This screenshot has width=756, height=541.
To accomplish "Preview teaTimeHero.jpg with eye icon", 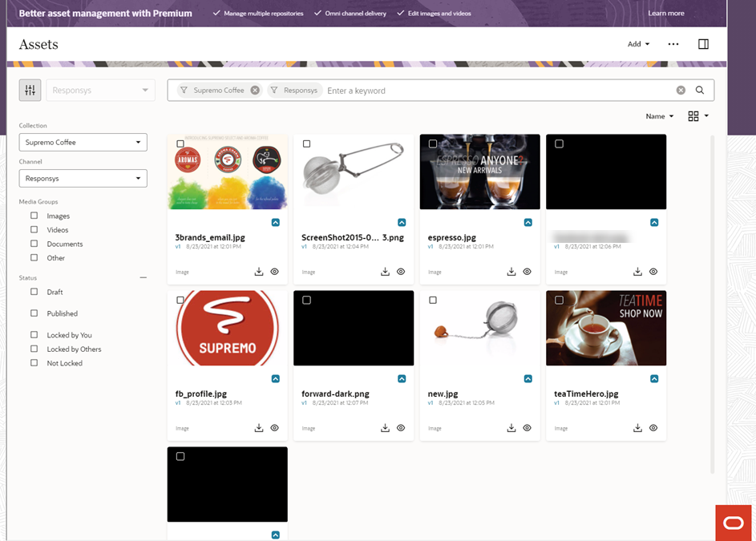I will (x=653, y=428).
